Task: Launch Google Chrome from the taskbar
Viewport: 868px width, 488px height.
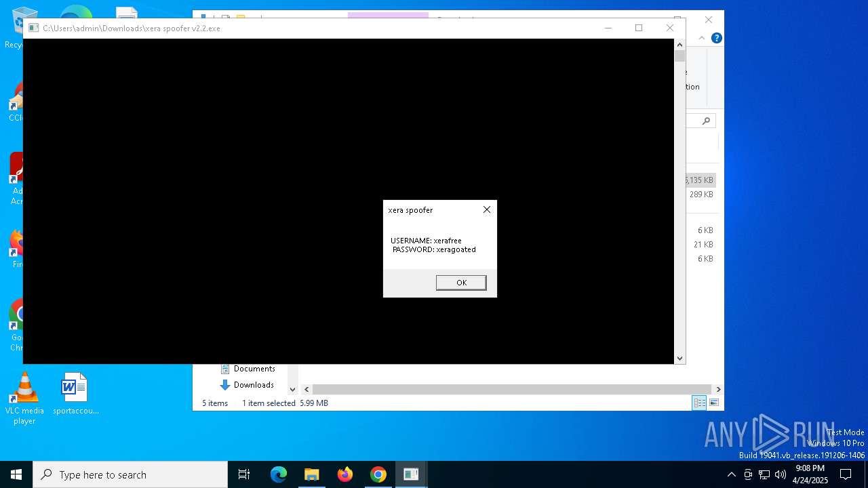Action: (x=378, y=474)
